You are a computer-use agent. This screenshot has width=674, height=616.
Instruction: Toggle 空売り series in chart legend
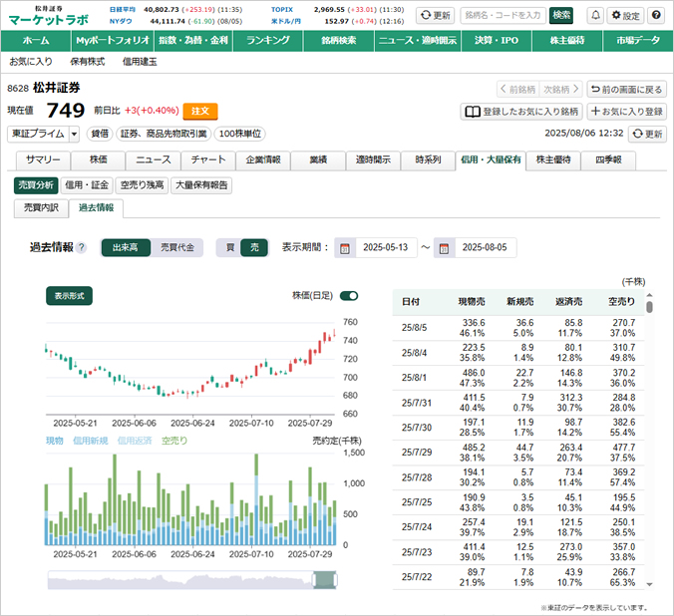(x=174, y=441)
